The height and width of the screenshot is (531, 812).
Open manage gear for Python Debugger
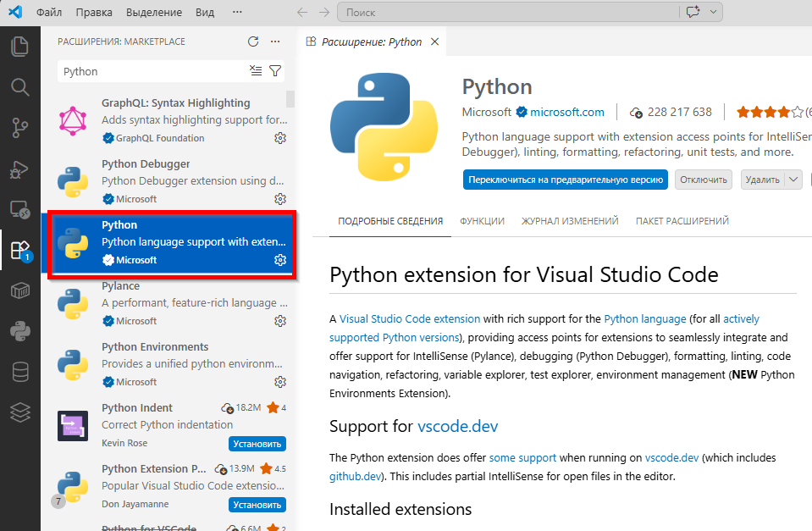coord(280,199)
